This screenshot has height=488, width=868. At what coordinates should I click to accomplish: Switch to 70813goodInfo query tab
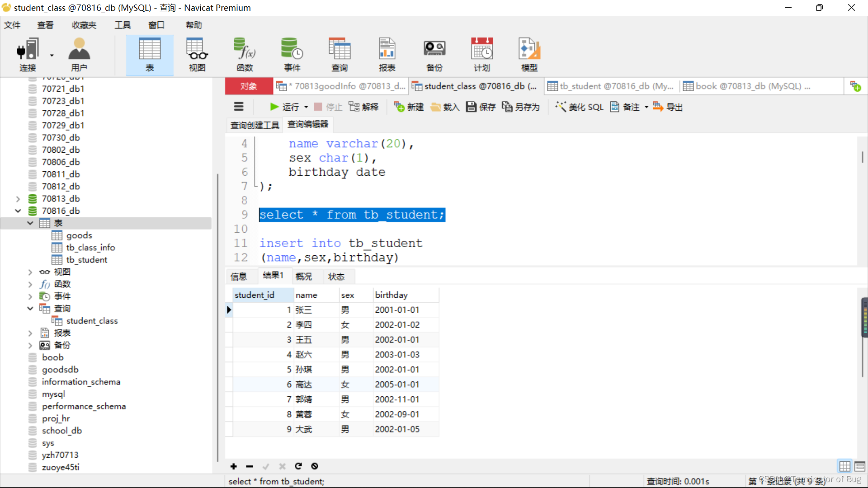click(341, 86)
